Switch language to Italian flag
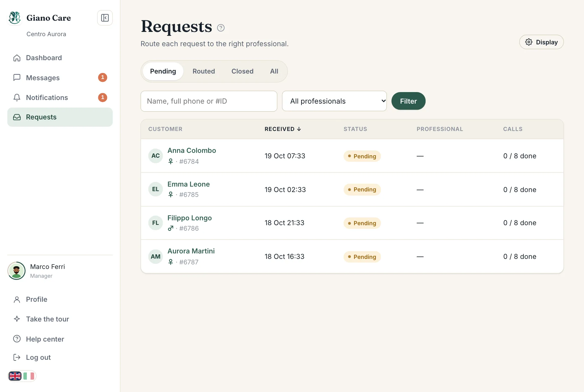 (x=29, y=376)
